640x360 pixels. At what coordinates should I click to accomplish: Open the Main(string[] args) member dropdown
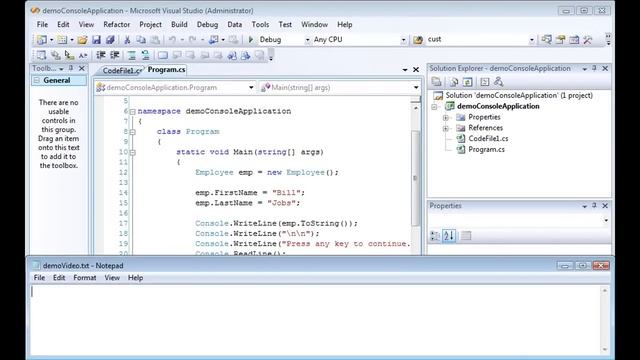tap(416, 87)
